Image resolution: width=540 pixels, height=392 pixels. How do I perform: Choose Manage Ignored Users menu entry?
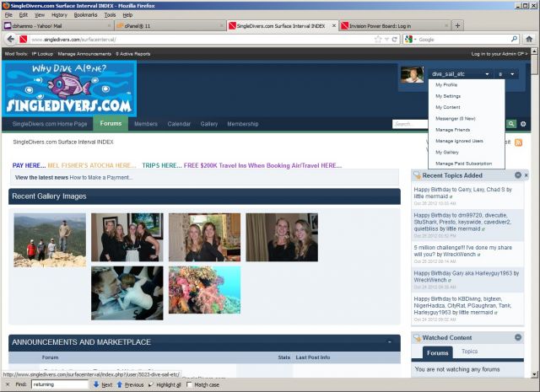pos(459,141)
